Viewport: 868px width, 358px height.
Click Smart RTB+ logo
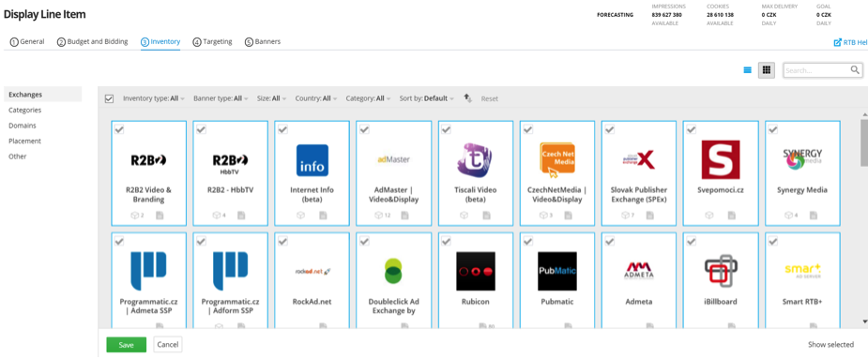click(x=802, y=271)
